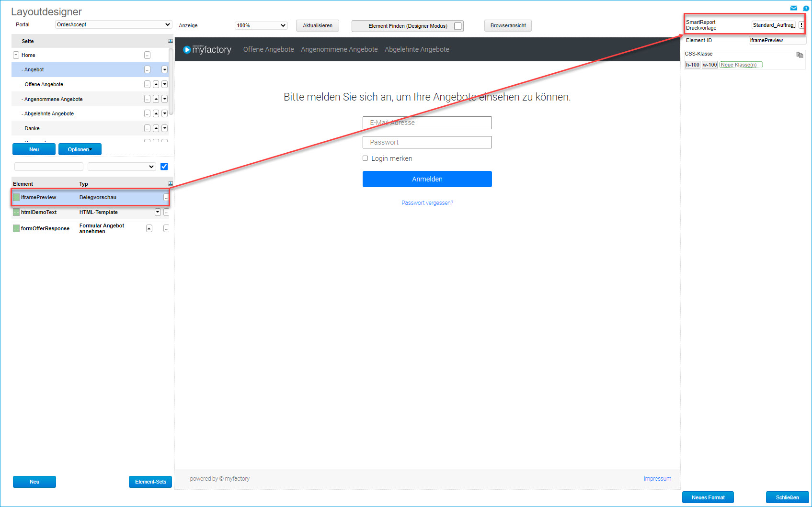This screenshot has height=507, width=812.
Task: Open the mail envelope icon
Action: pyautogui.click(x=794, y=8)
